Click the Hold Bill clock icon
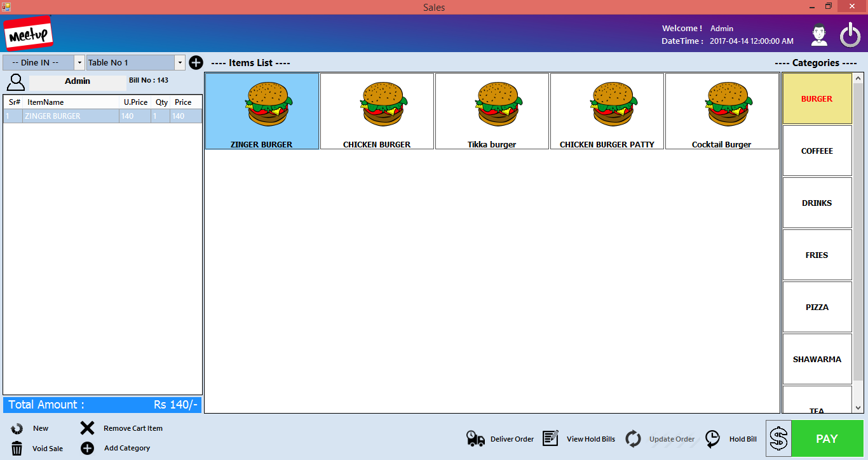This screenshot has width=868, height=460. pyautogui.click(x=712, y=438)
